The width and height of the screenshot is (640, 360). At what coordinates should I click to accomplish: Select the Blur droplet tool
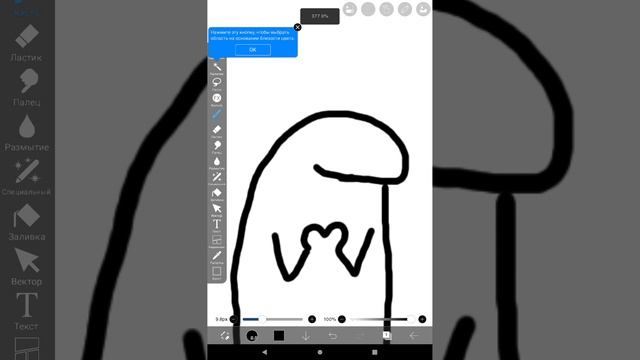(217, 162)
